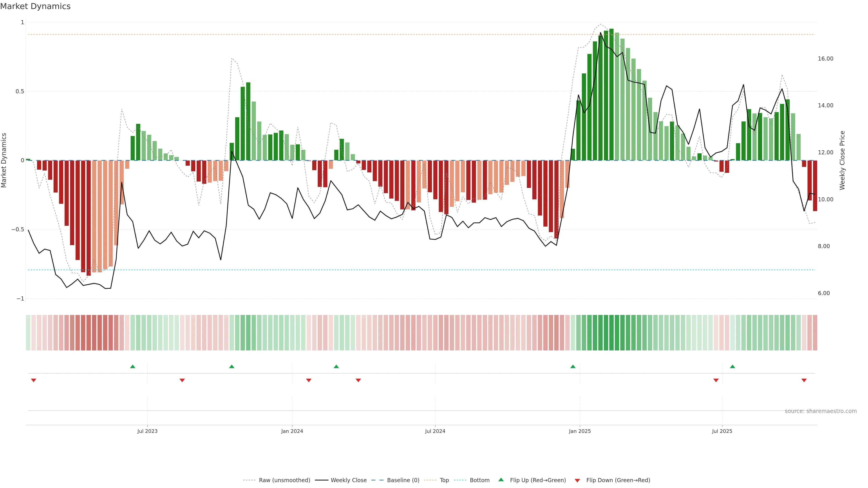Click the first green flip-up triangle before Jul 2023

pos(132,366)
